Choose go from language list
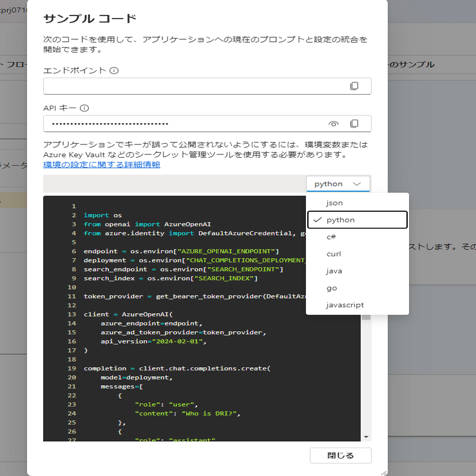 coord(357,288)
